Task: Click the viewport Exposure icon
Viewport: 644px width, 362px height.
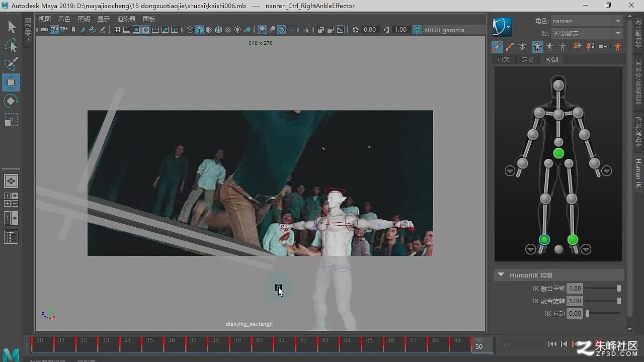Action: coord(356,30)
